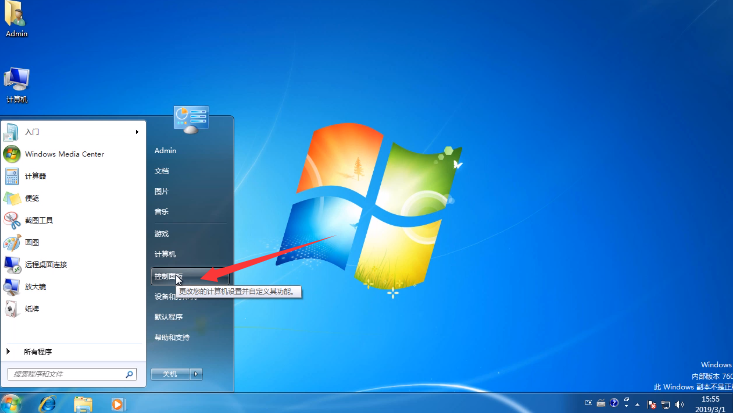Open Internet Explorer from the taskbar

tap(47, 404)
